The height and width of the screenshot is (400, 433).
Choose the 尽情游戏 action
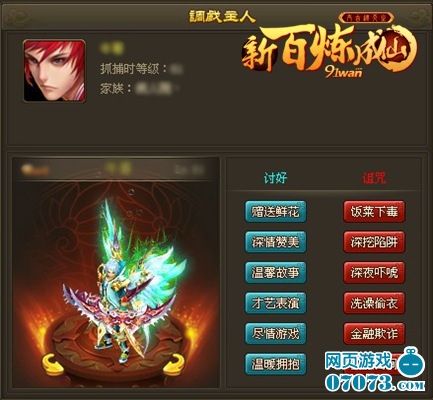click(275, 333)
